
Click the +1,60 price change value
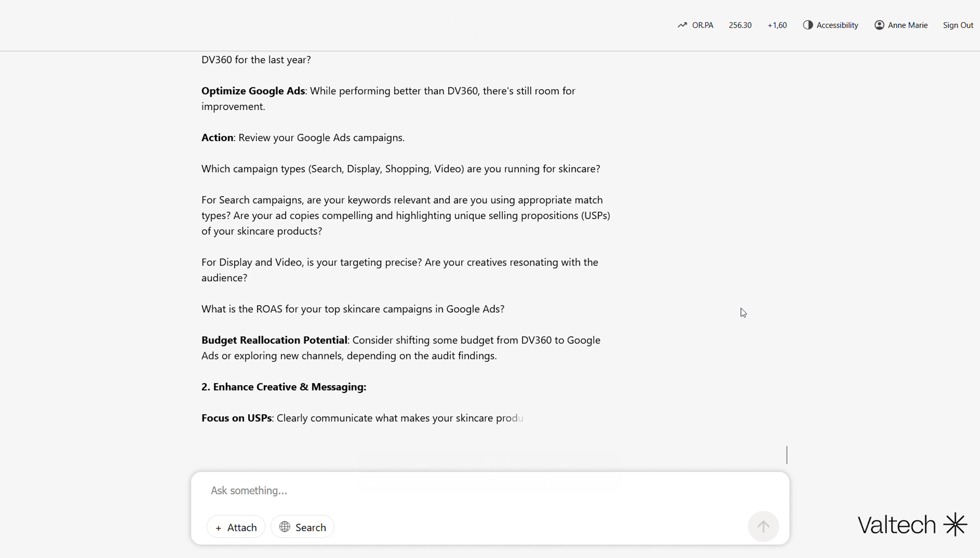click(777, 25)
